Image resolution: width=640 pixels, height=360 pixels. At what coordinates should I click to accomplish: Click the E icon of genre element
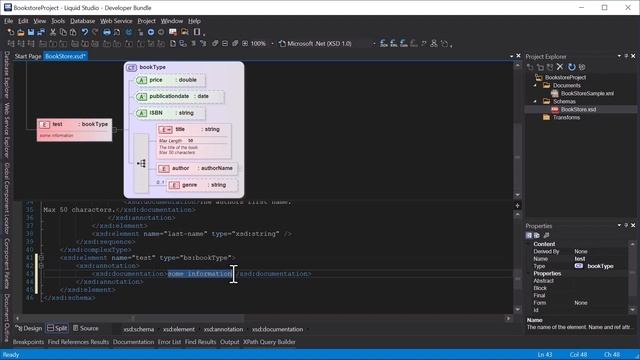(x=174, y=185)
